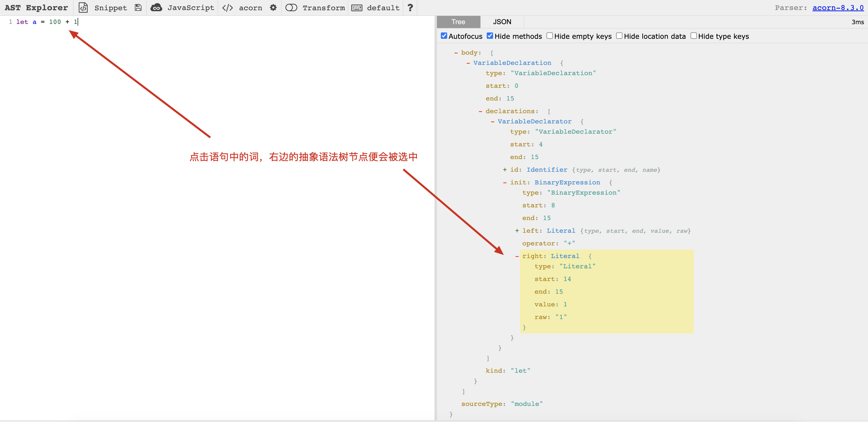Click the Transform mode icon

[x=292, y=8]
